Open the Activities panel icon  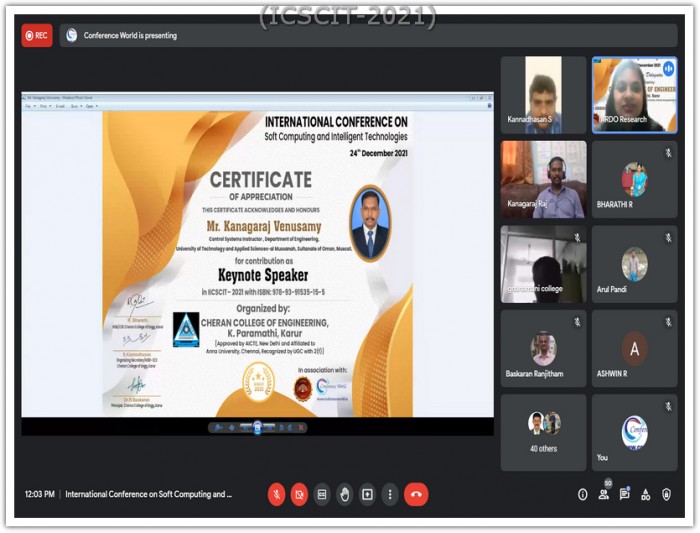pyautogui.click(x=645, y=494)
